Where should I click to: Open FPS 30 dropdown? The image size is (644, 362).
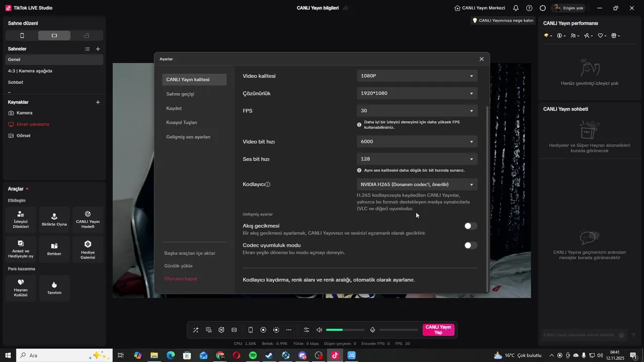coord(417,111)
